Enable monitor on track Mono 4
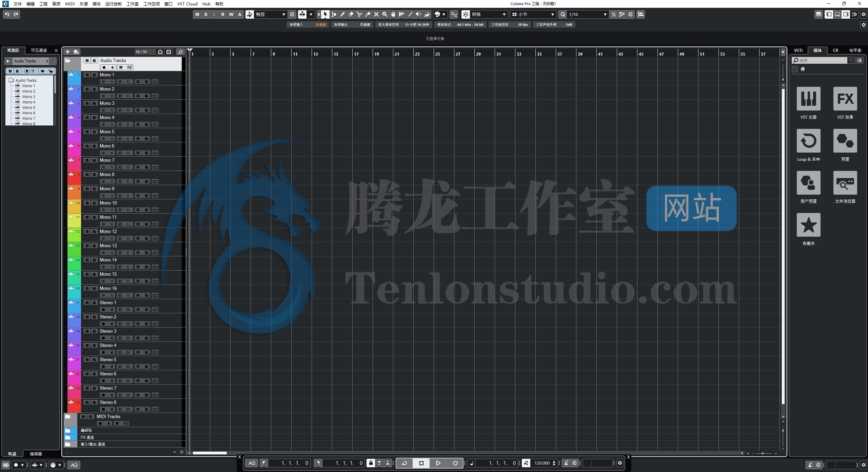The image size is (868, 472). click(112, 124)
